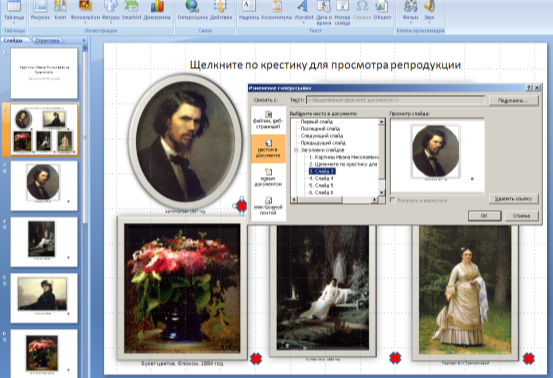Choose link to e-mail address option

(x=268, y=206)
